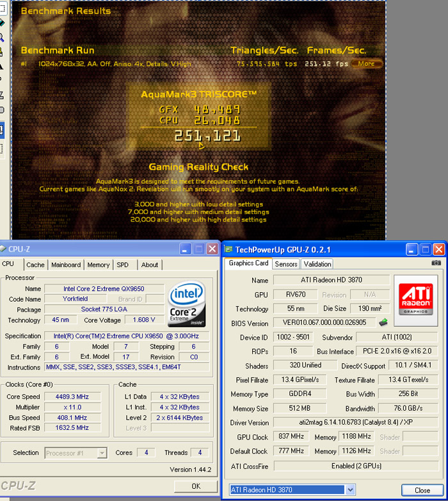This screenshot has width=448, height=501.
Task: Click the package value 'Socket 775 LGA'
Action: [x=104, y=309]
